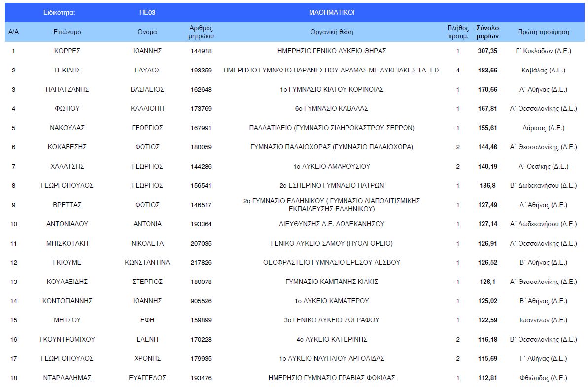This screenshot has width=588, height=389.
Task: Click Γ΄ Κυκλάδων (Δ.Ε.) preference
Action: (543, 51)
